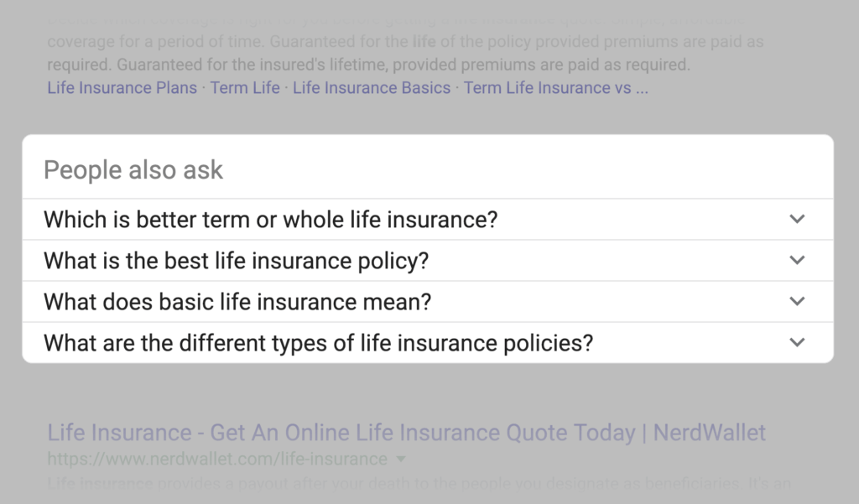The height and width of the screenshot is (504, 859).
Task: Open the Life Insurance Basics sitelink
Action: [x=372, y=87]
